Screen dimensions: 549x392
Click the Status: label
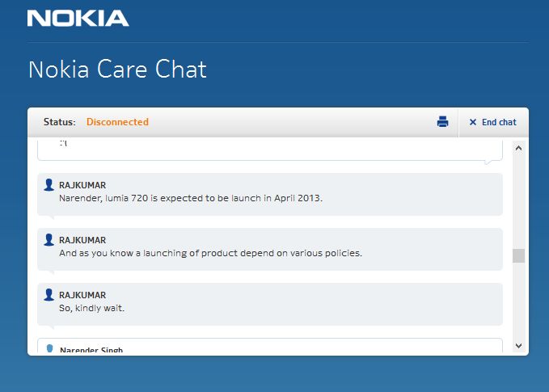coord(59,122)
